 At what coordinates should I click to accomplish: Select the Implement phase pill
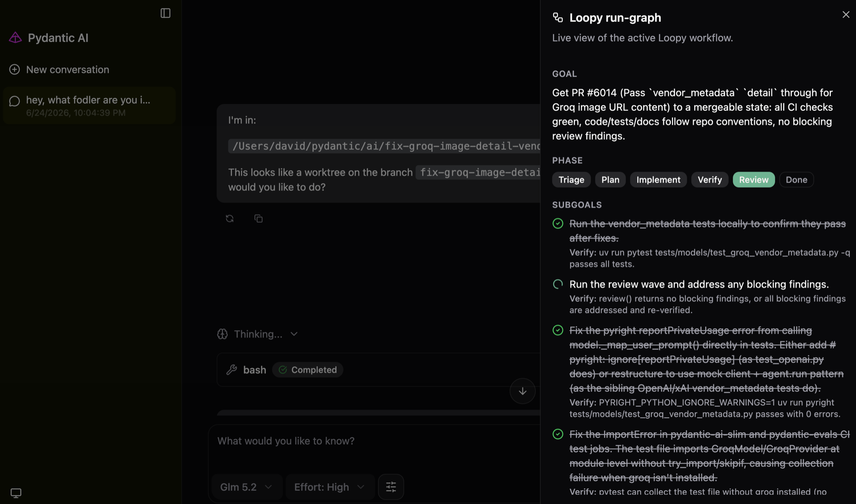pyautogui.click(x=658, y=180)
